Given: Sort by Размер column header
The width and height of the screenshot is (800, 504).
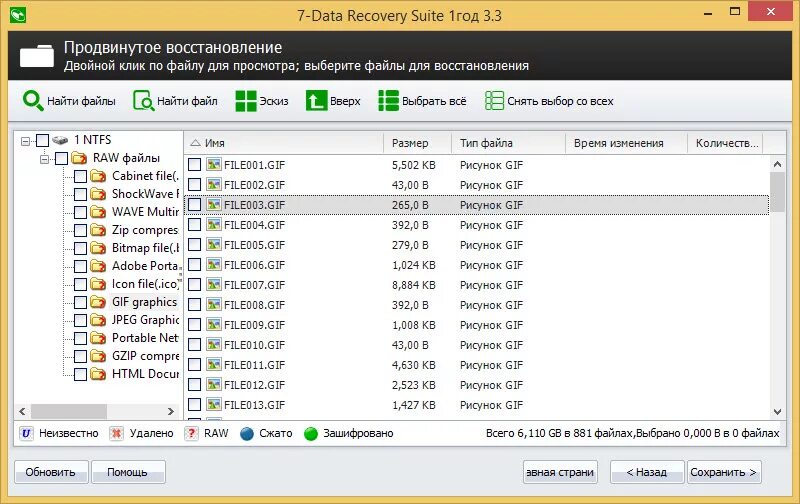Looking at the screenshot, I should tap(417, 143).
